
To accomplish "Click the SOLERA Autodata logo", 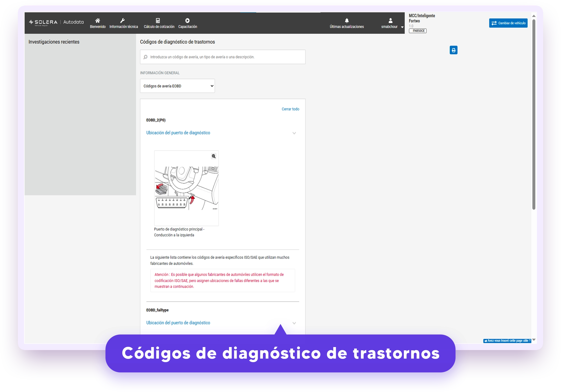I will click(56, 22).
